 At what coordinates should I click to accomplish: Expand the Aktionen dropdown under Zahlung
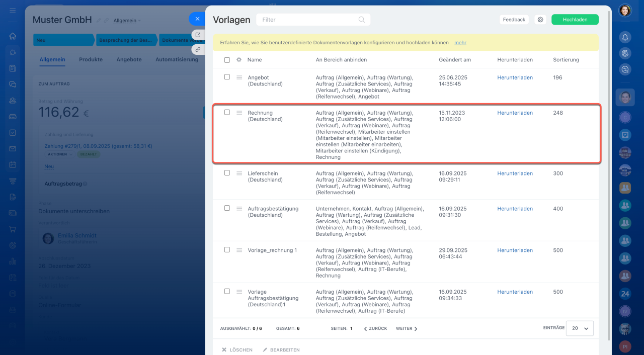pyautogui.click(x=60, y=154)
